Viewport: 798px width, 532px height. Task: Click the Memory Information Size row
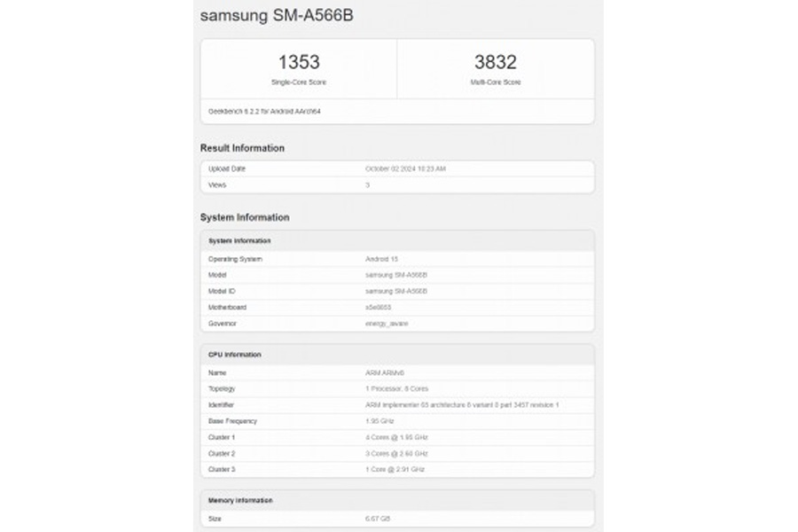click(397, 518)
